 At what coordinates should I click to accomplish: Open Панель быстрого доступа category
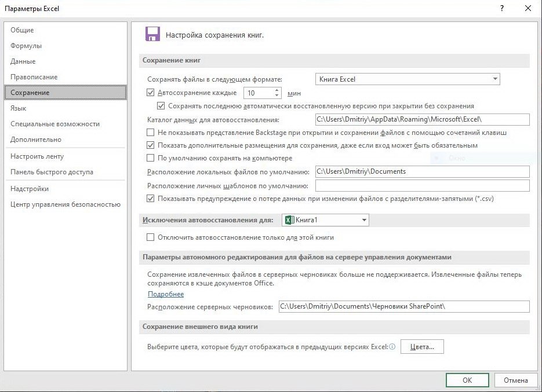66,171
